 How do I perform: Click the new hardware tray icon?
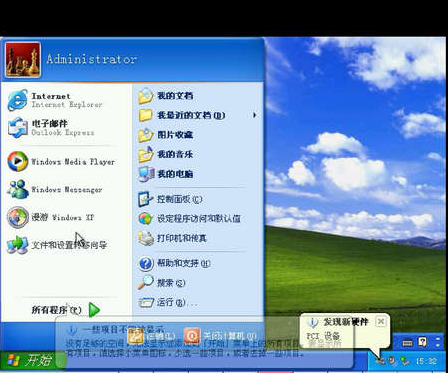[379, 360]
